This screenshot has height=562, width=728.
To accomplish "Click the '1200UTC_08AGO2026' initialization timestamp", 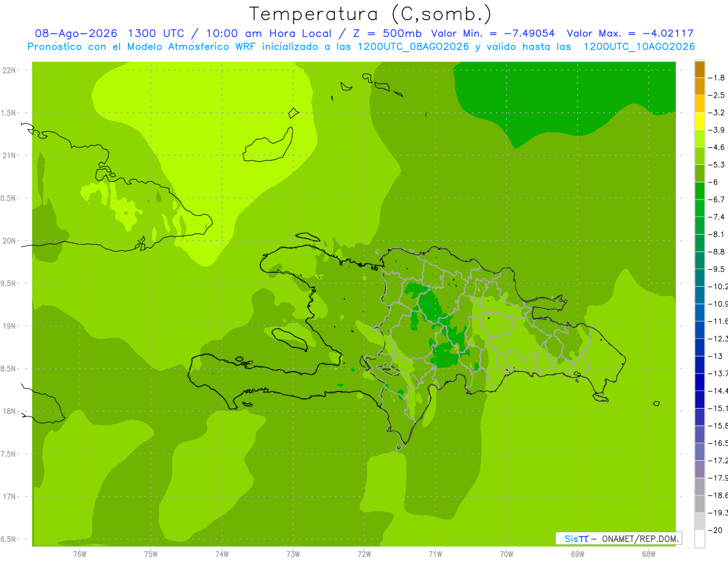I will 412,47.
